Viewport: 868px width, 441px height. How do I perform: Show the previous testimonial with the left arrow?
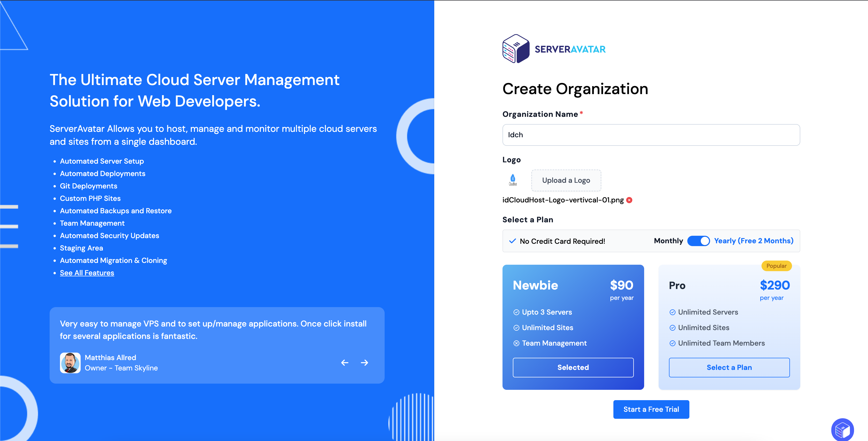tap(345, 362)
